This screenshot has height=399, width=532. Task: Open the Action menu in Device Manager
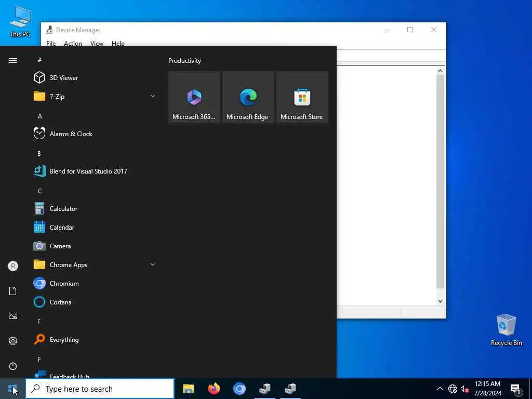click(73, 43)
